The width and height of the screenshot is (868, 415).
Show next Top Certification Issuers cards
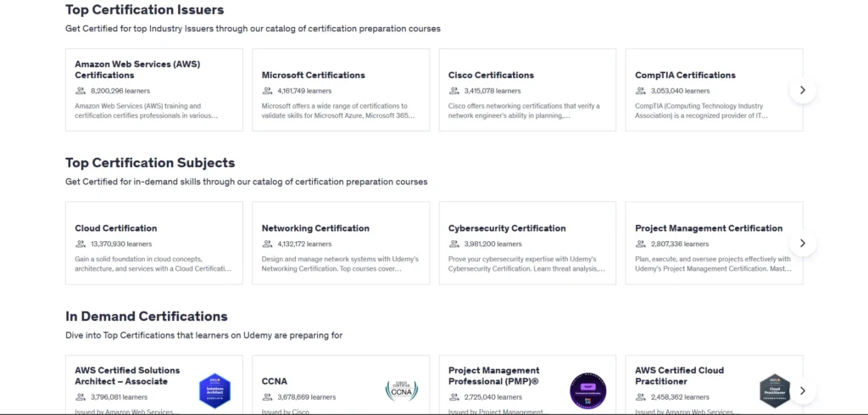pyautogui.click(x=803, y=90)
